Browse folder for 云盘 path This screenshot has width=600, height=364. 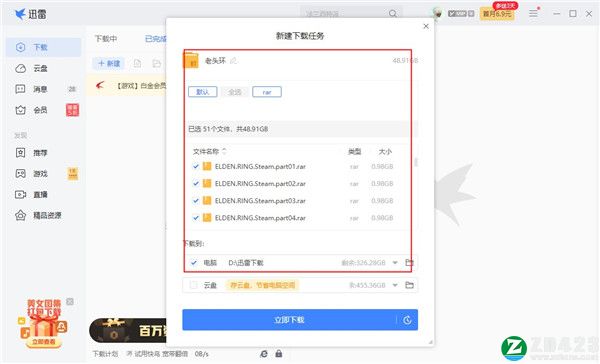coord(409,285)
